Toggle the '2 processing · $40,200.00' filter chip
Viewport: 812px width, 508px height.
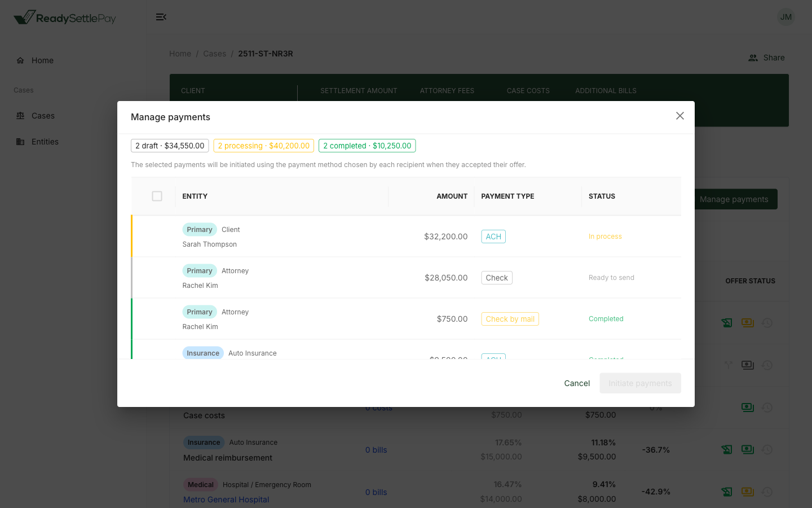263,145
